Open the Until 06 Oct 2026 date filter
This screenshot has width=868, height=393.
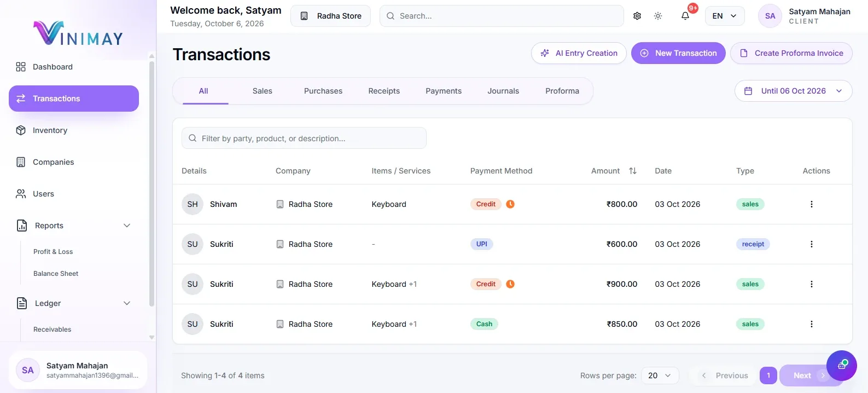point(793,91)
